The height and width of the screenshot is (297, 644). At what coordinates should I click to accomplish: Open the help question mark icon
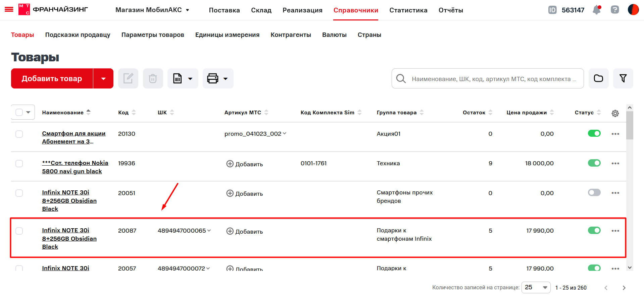[615, 10]
